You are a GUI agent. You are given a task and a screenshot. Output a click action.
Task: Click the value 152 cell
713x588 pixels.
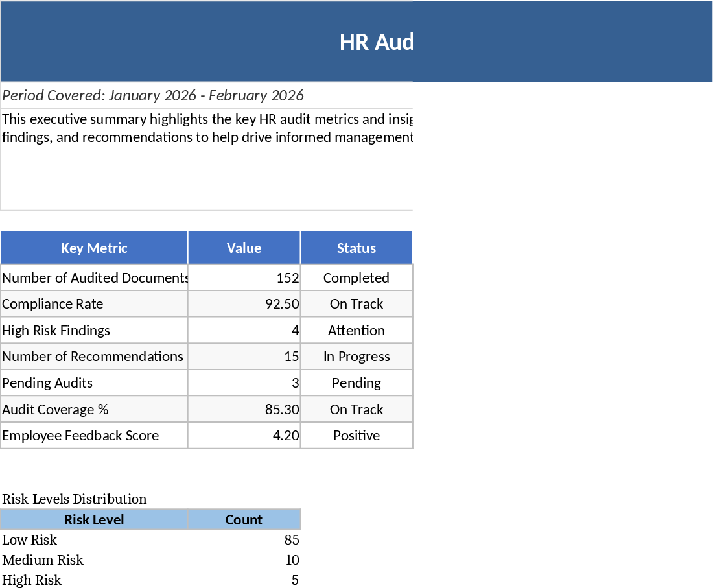pyautogui.click(x=244, y=277)
